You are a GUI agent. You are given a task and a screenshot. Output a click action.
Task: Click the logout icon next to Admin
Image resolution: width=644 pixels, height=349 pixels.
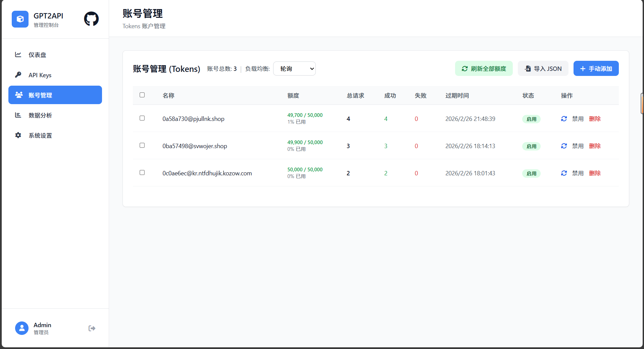[x=92, y=328]
